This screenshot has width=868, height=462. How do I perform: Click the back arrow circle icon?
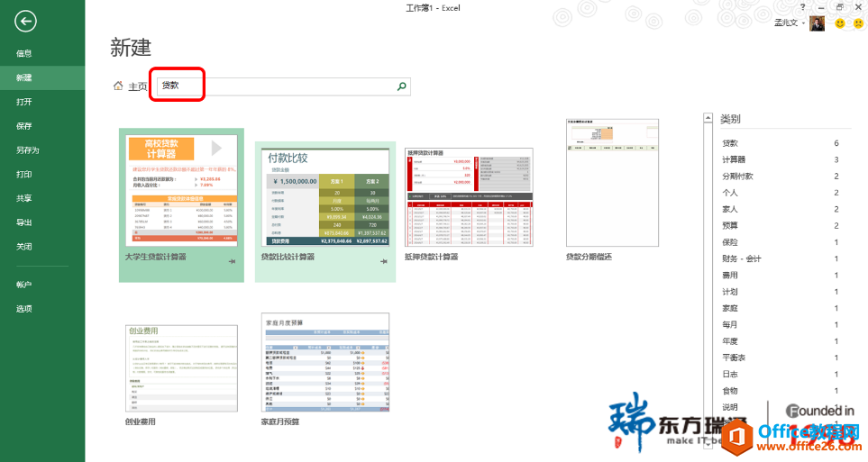point(25,22)
